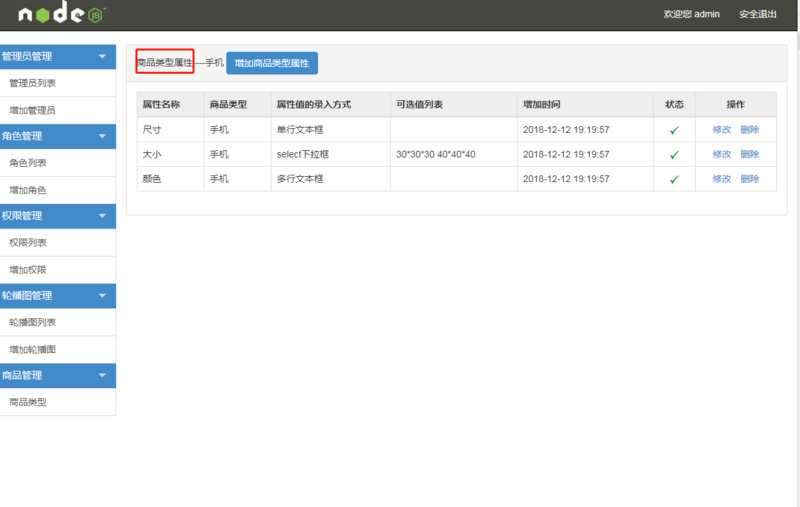The width and height of the screenshot is (800, 507).
Task: Click the 操作 column header
Action: tap(736, 105)
